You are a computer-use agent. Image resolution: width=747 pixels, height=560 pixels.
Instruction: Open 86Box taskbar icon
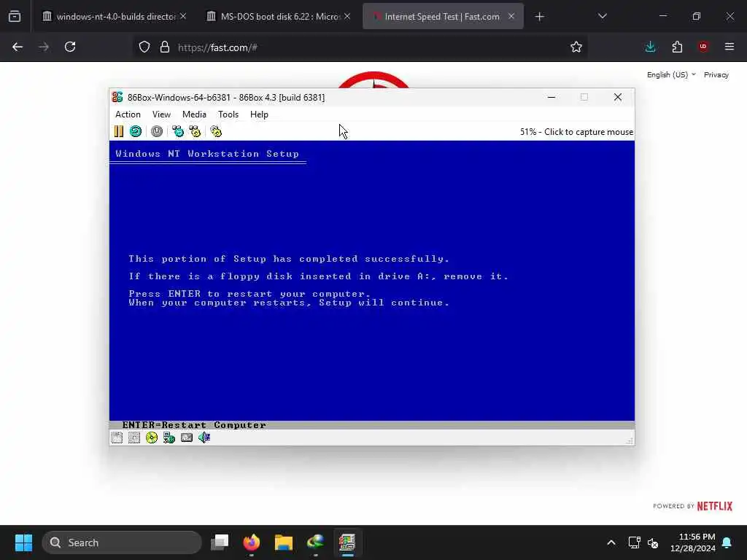tap(347, 542)
